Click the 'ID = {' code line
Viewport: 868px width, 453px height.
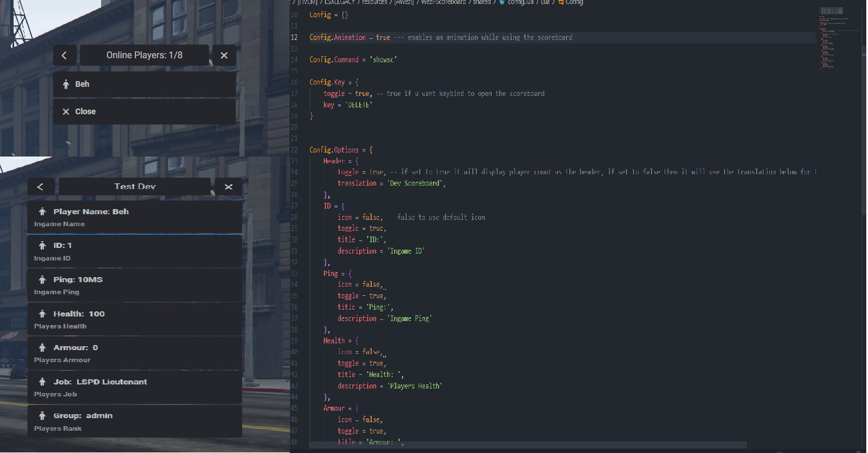click(x=334, y=206)
